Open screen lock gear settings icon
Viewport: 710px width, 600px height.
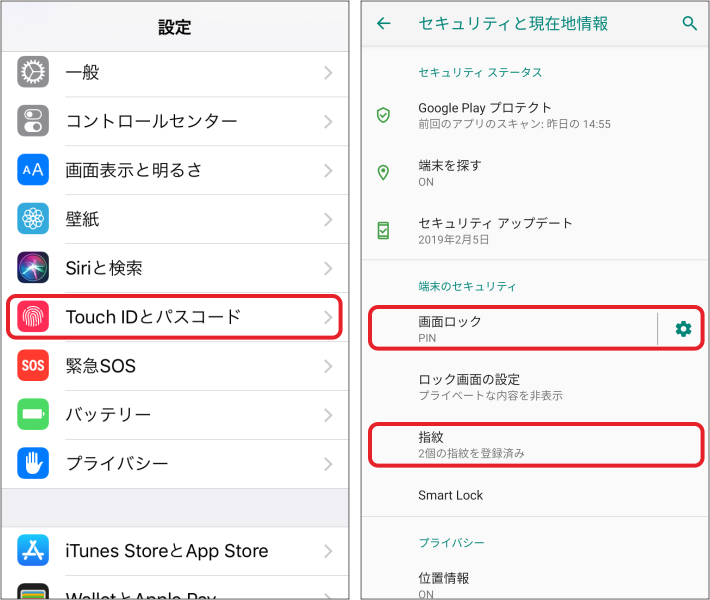click(x=683, y=329)
